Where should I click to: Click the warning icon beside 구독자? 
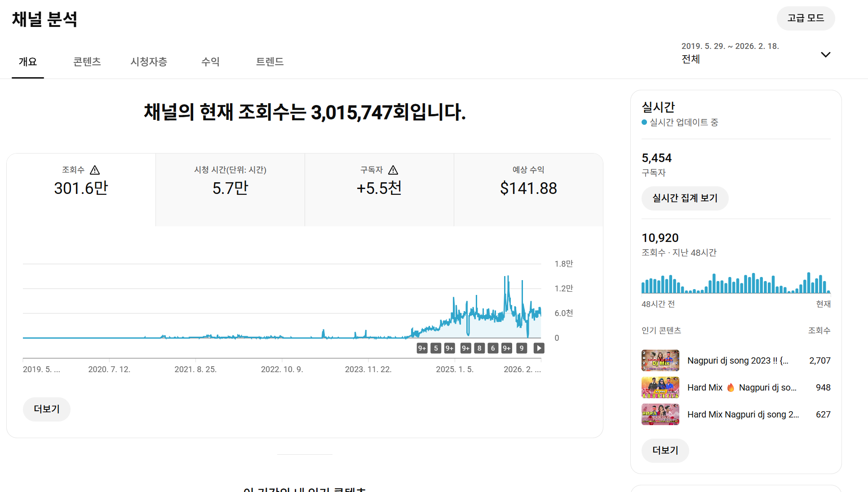pyautogui.click(x=393, y=170)
